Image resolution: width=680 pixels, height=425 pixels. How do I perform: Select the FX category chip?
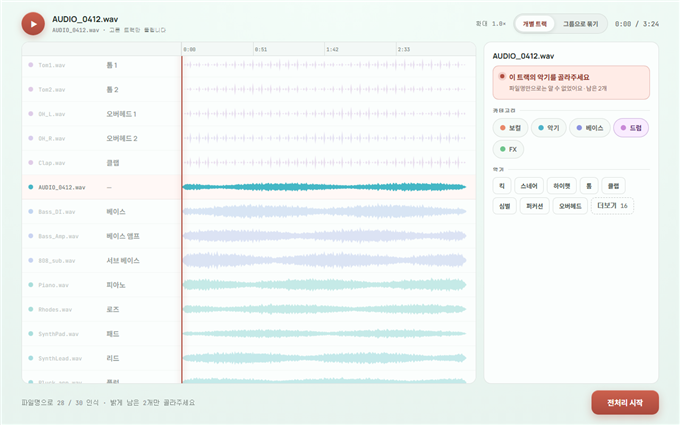point(508,149)
